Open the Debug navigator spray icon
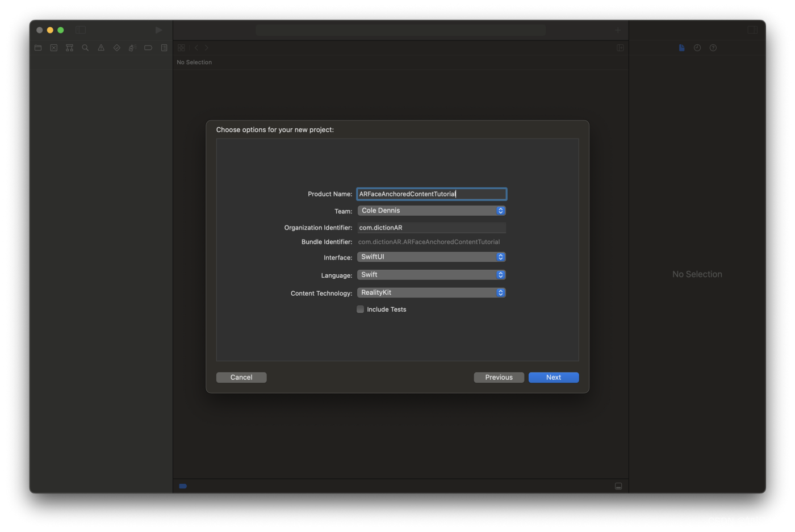 pos(132,48)
